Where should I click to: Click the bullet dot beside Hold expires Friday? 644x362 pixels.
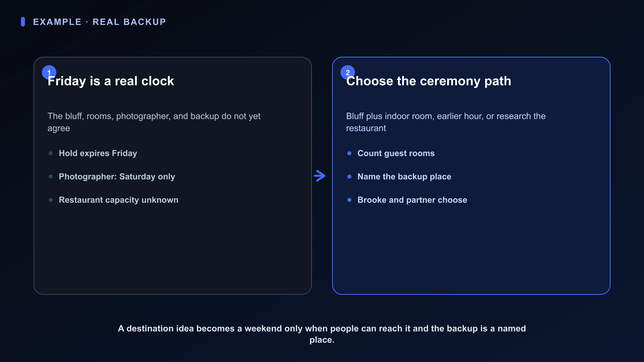(x=51, y=153)
